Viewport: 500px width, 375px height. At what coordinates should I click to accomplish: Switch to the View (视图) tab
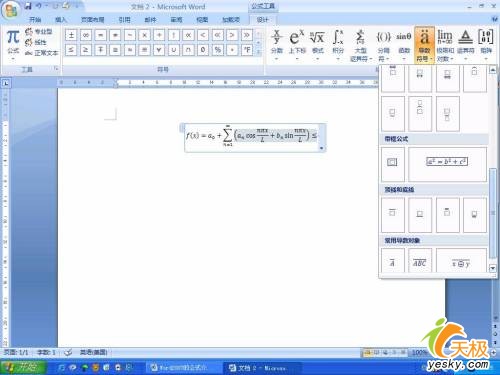tap(202, 20)
